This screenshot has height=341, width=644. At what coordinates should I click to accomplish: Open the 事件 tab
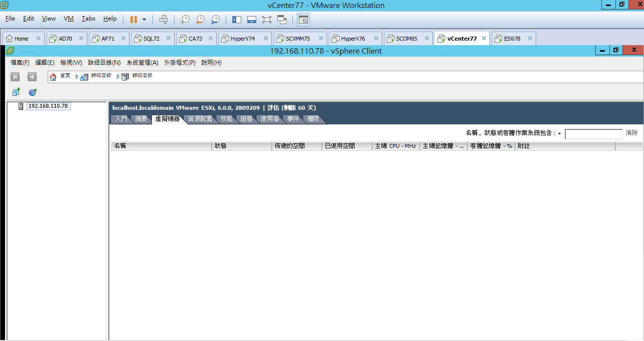pos(293,119)
